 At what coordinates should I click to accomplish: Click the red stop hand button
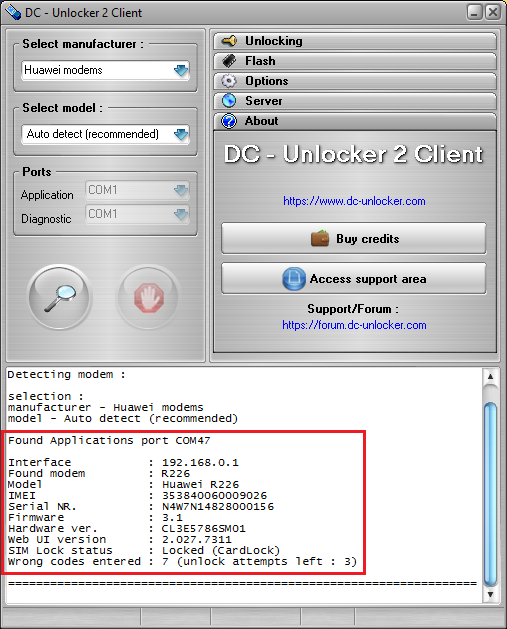[x=148, y=297]
